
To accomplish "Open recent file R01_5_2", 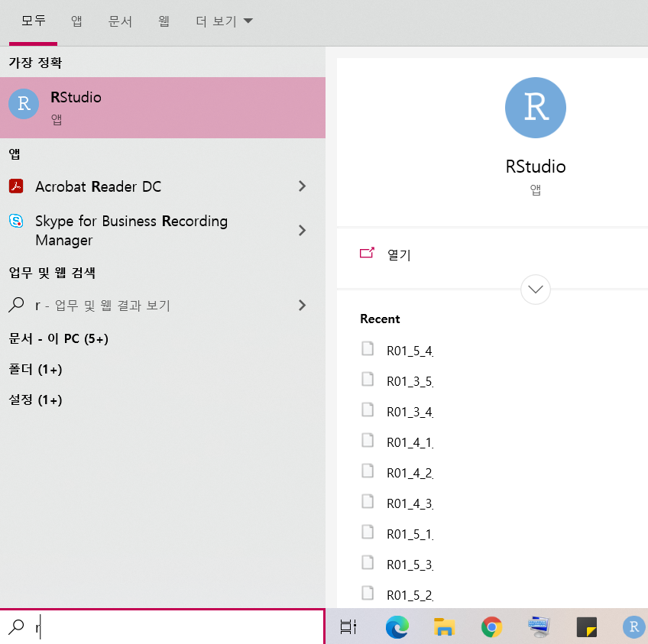I will pyautogui.click(x=410, y=595).
